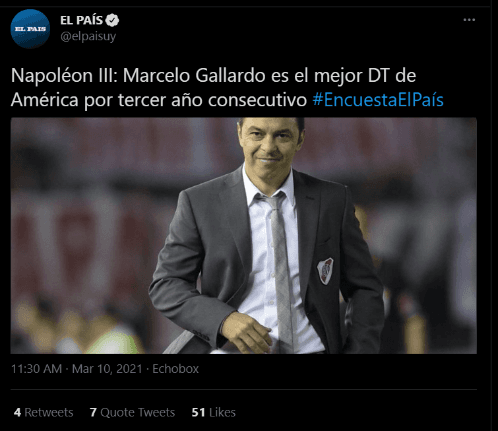View the 7 Quote Tweets list

[x=132, y=412]
